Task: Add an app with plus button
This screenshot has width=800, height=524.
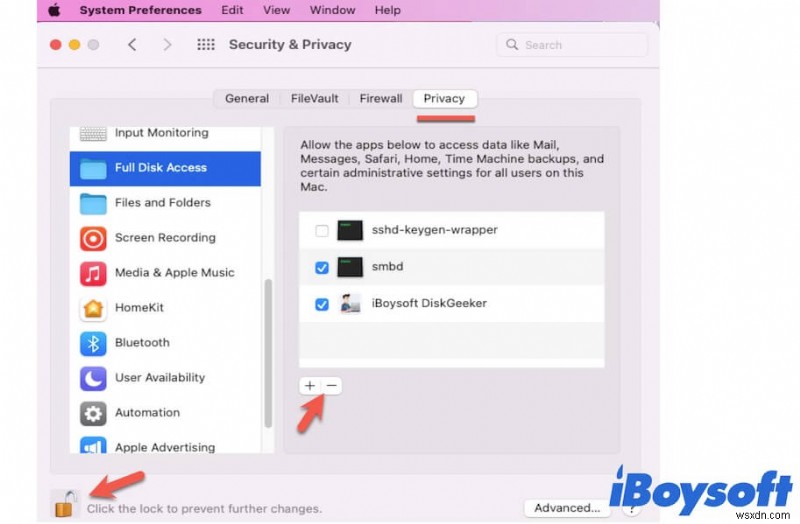Action: coord(310,386)
